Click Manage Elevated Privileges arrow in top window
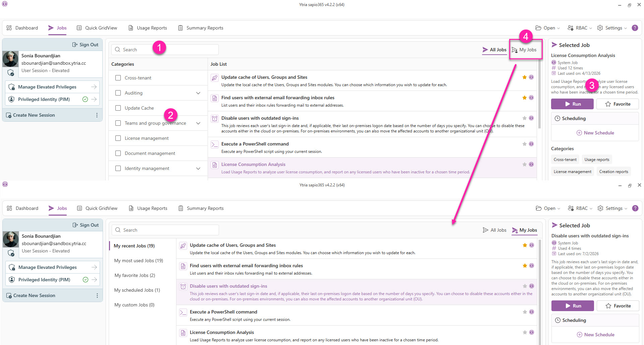 (94, 87)
